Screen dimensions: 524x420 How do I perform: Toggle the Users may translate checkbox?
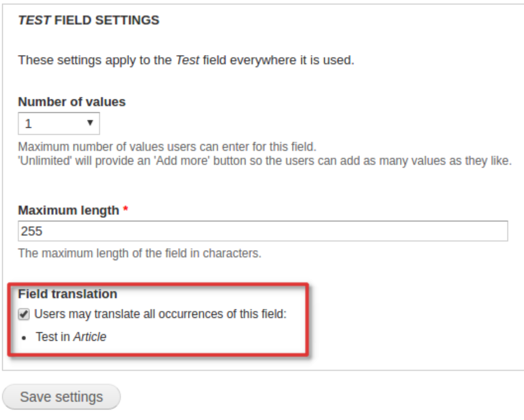(x=24, y=315)
